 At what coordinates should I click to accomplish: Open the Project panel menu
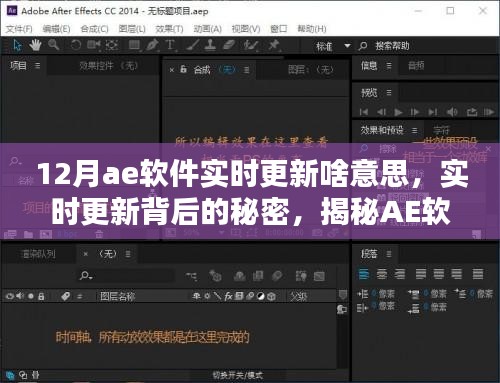click(38, 66)
